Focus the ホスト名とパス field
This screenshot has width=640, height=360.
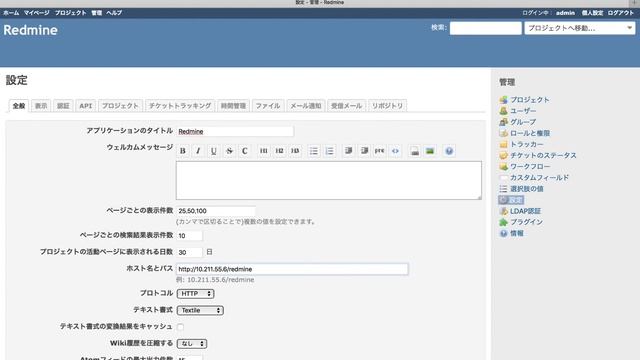pyautogui.click(x=292, y=269)
